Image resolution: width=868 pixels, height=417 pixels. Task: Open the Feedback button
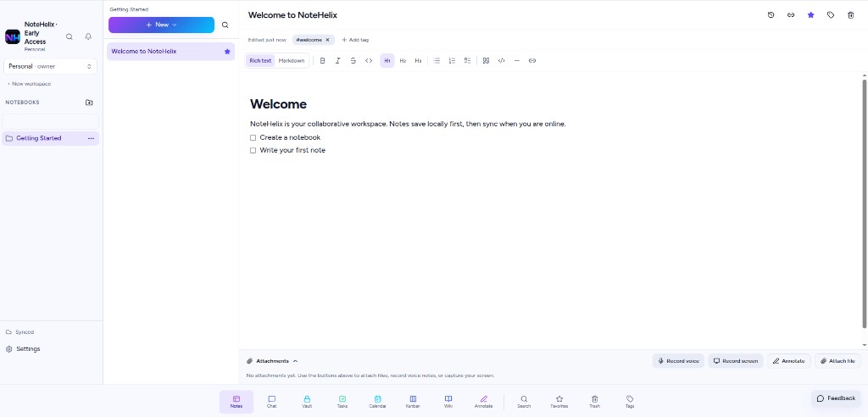point(836,398)
